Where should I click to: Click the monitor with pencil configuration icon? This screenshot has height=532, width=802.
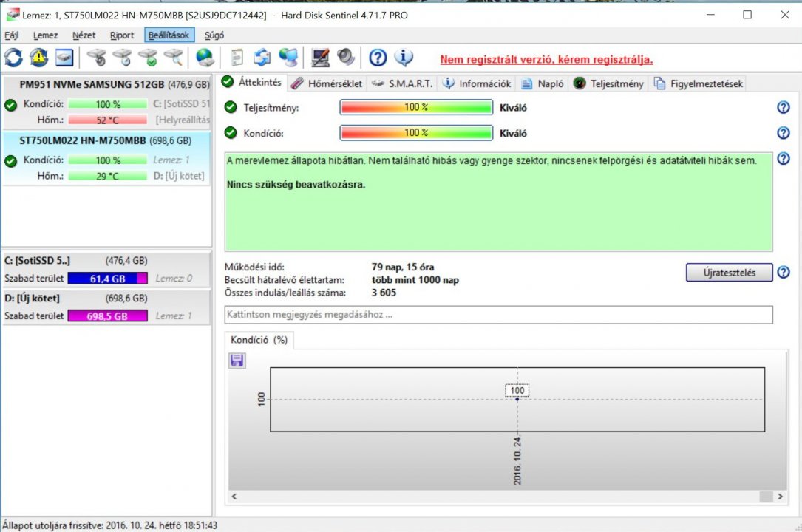coord(320,58)
